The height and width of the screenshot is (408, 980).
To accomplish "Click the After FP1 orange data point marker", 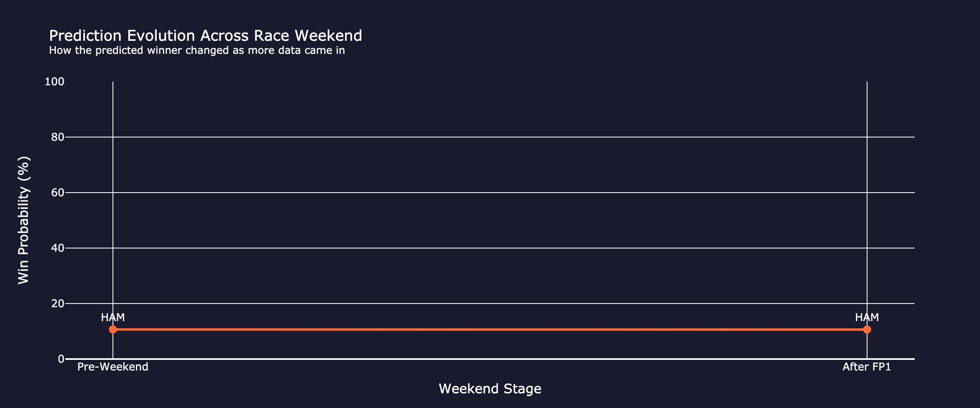I will (x=867, y=329).
